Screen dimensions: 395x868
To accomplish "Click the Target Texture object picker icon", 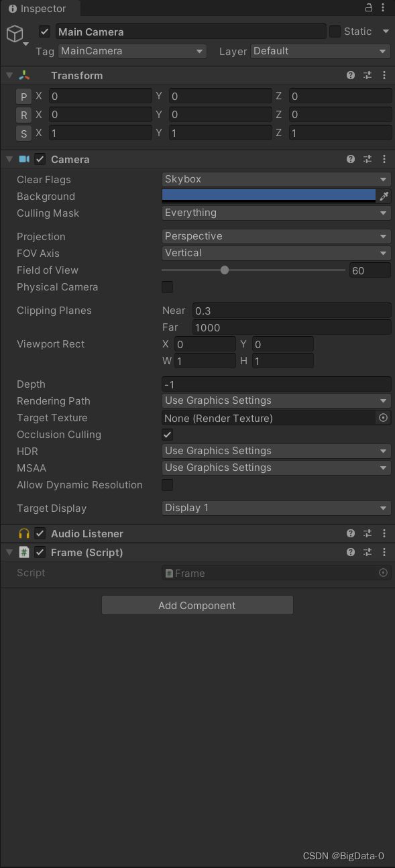I will pos(384,417).
